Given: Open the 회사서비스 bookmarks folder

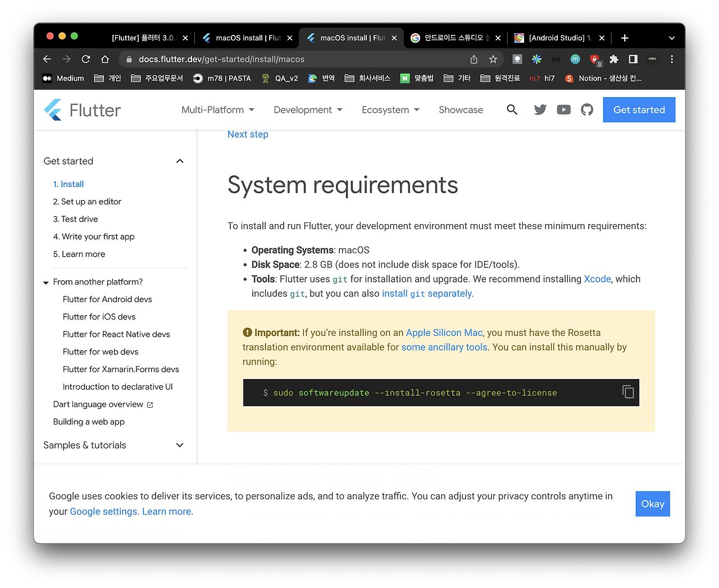Looking at the screenshot, I should click(x=367, y=78).
